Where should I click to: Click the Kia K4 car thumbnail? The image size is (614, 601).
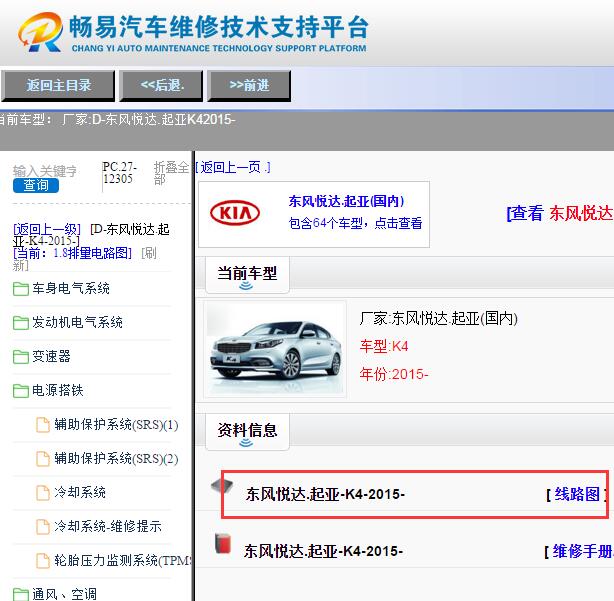click(275, 350)
